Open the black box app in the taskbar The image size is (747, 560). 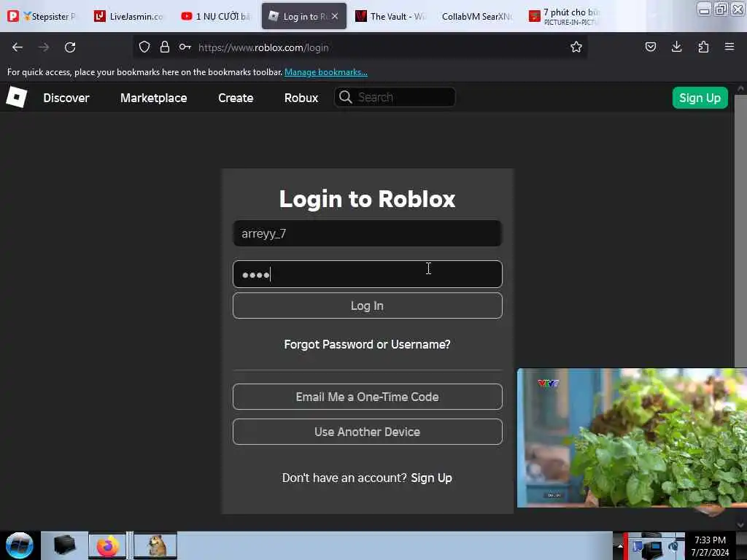64,545
